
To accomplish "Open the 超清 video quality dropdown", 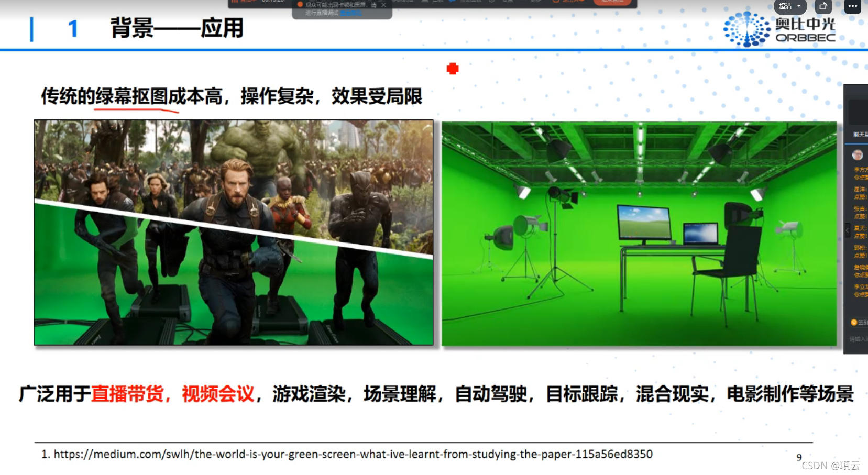I will pos(790,6).
